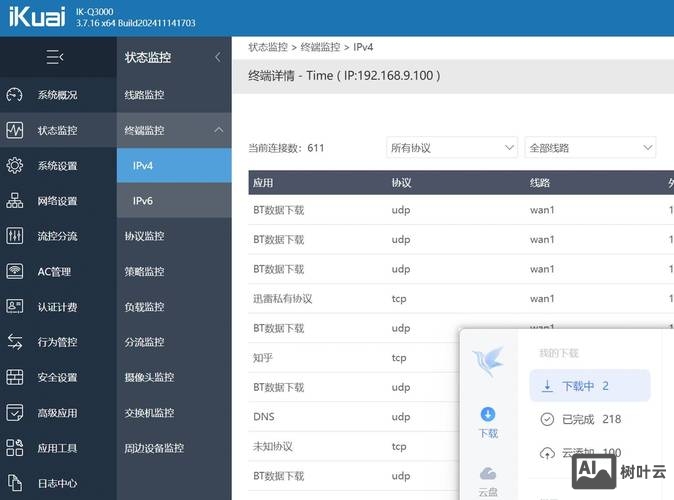674x500 pixels.
Task: Click 终端监控 breadcrumb link
Action: (x=320, y=47)
